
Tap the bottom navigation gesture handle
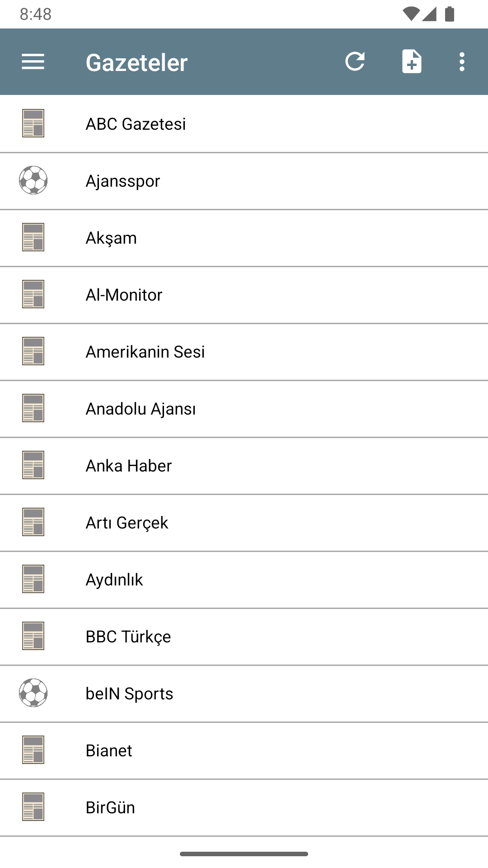(x=244, y=854)
